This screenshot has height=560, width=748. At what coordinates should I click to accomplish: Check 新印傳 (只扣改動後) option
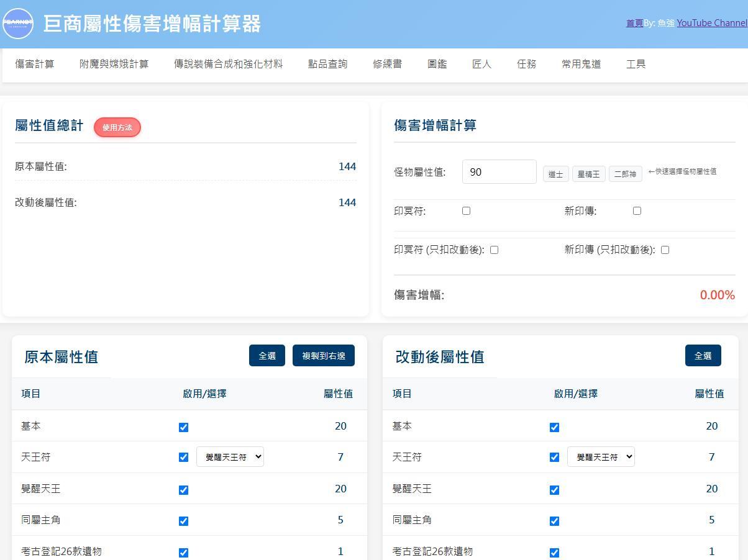coord(665,250)
